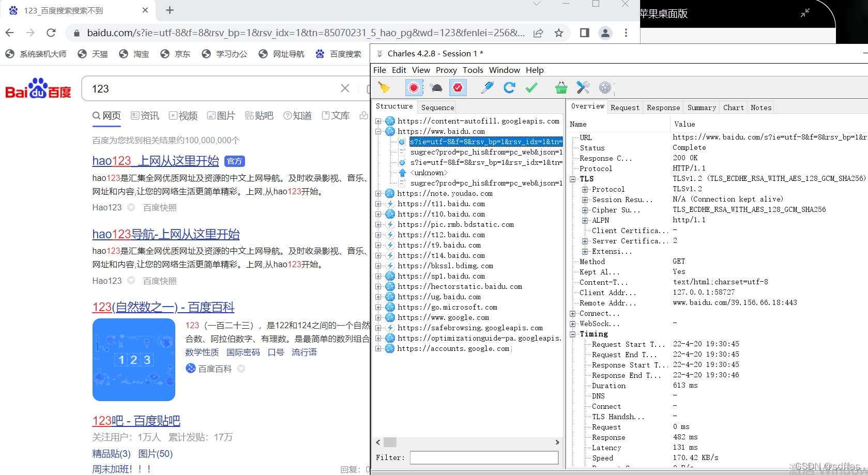The width and height of the screenshot is (868, 475).
Task: Switch to 资讯 search tab on Baidu
Action: coord(145,116)
